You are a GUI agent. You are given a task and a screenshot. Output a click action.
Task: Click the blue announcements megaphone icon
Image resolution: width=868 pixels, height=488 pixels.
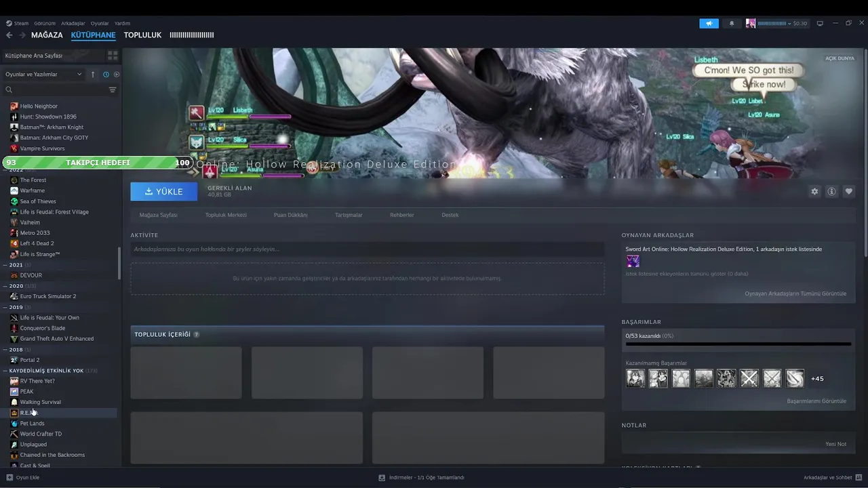click(x=709, y=23)
